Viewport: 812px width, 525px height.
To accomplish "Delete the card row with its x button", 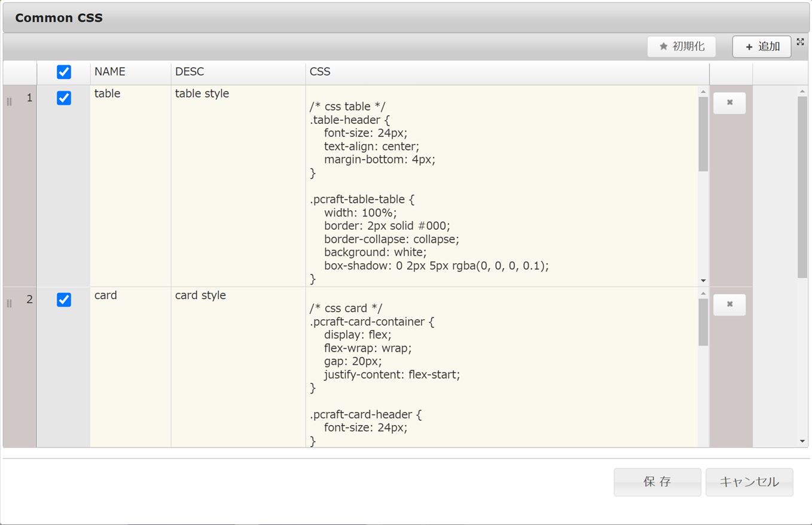I will tap(729, 304).
